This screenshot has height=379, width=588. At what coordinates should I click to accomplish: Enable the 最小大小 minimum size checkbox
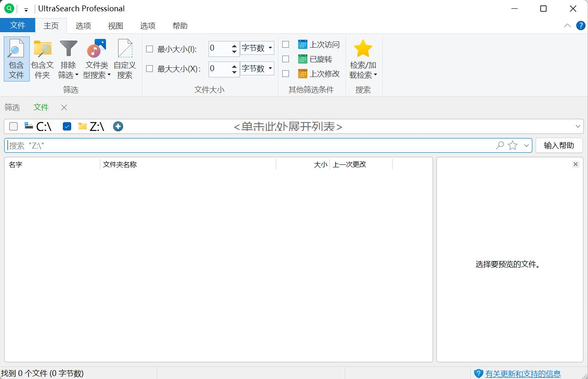(150, 49)
